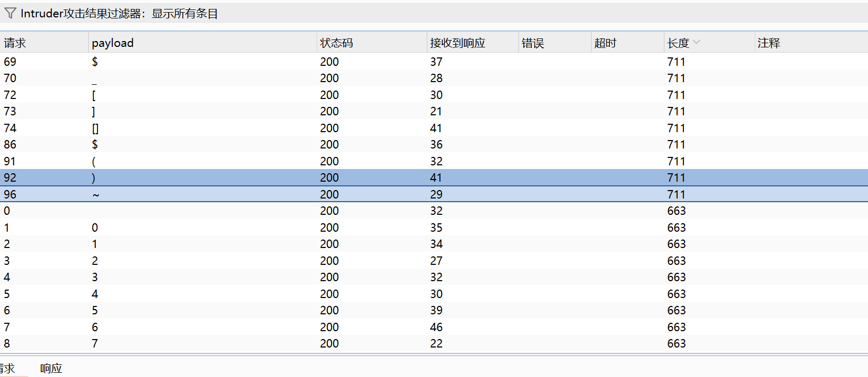Click the 超时 column header
The height and width of the screenshot is (377, 868).
click(605, 43)
